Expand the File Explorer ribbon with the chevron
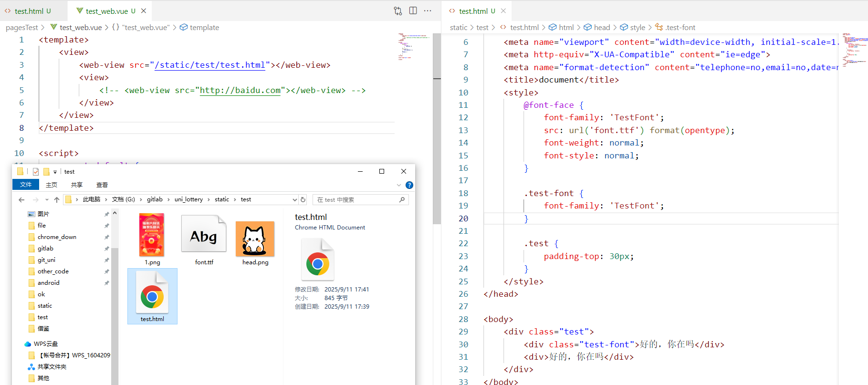Image resolution: width=868 pixels, height=385 pixels. pyautogui.click(x=399, y=185)
